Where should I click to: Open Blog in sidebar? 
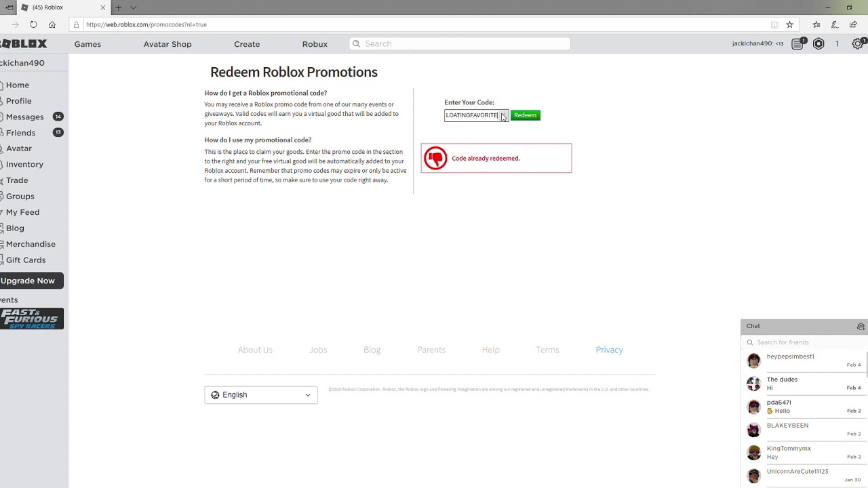pyautogui.click(x=15, y=228)
